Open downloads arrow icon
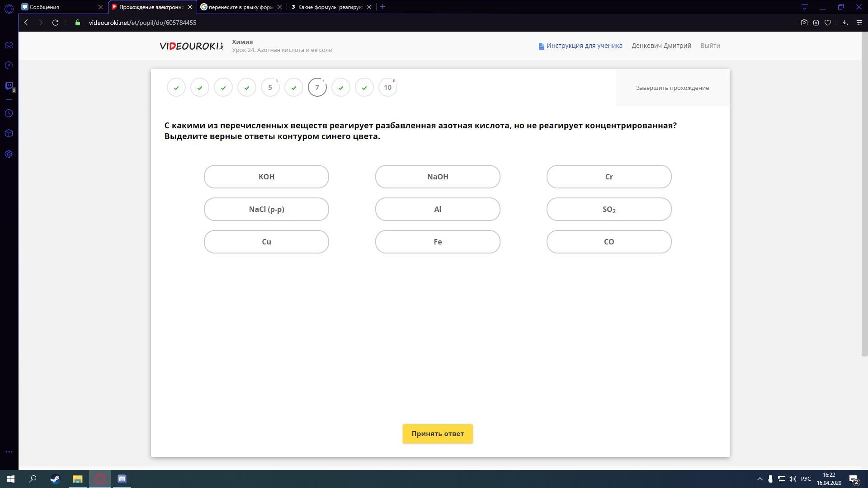The width and height of the screenshot is (868, 488). (844, 23)
